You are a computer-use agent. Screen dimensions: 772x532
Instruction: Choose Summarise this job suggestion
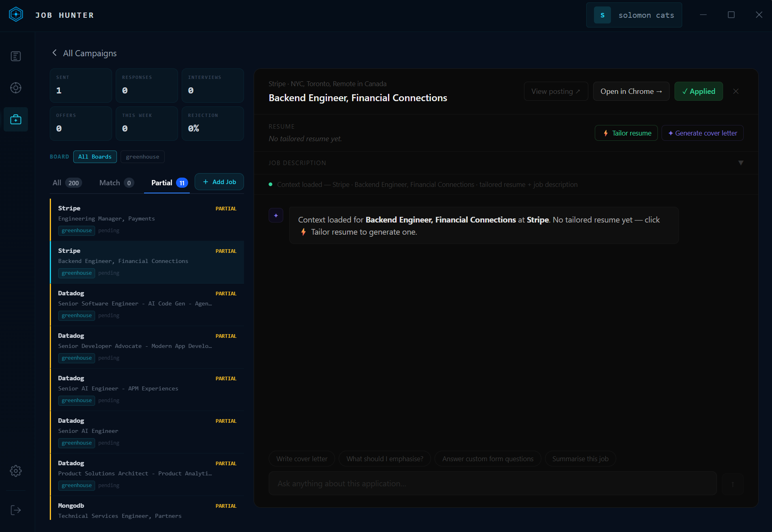[581, 459]
